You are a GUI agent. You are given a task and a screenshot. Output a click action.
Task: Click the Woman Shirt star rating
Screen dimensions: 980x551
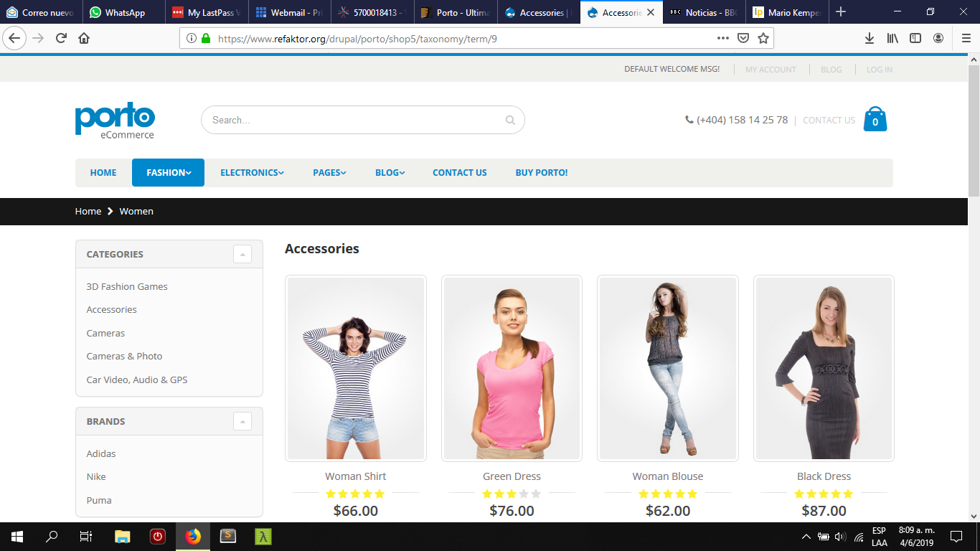pyautogui.click(x=355, y=494)
